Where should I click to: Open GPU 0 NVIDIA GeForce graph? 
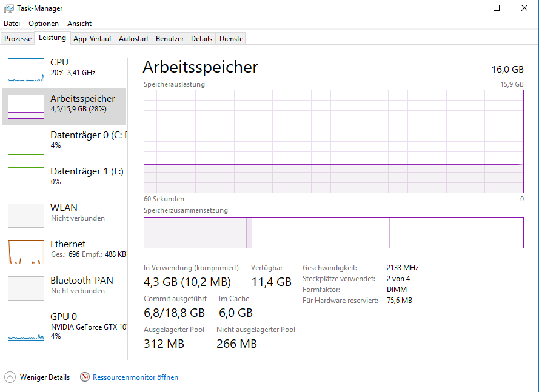point(26,327)
